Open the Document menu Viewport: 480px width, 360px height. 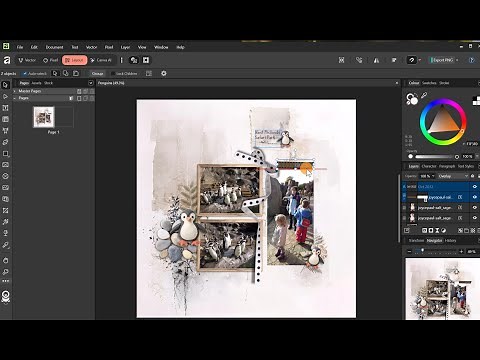pos(54,47)
